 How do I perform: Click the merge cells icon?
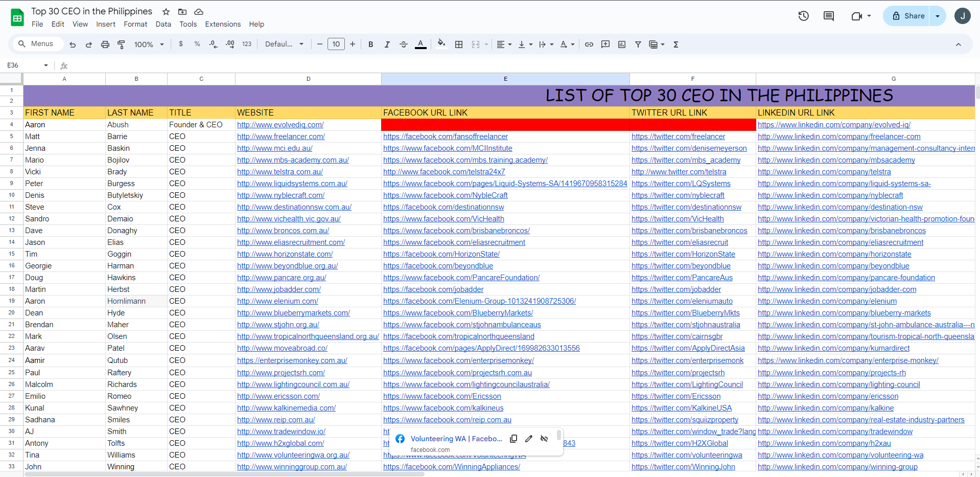pos(476,44)
